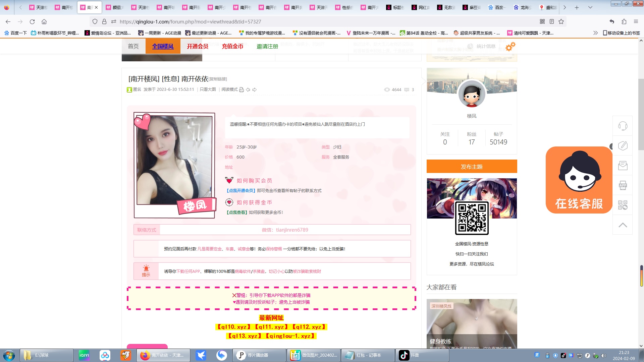Select the 开通会员 menu item
The width and height of the screenshot is (644, 362).
point(198,46)
